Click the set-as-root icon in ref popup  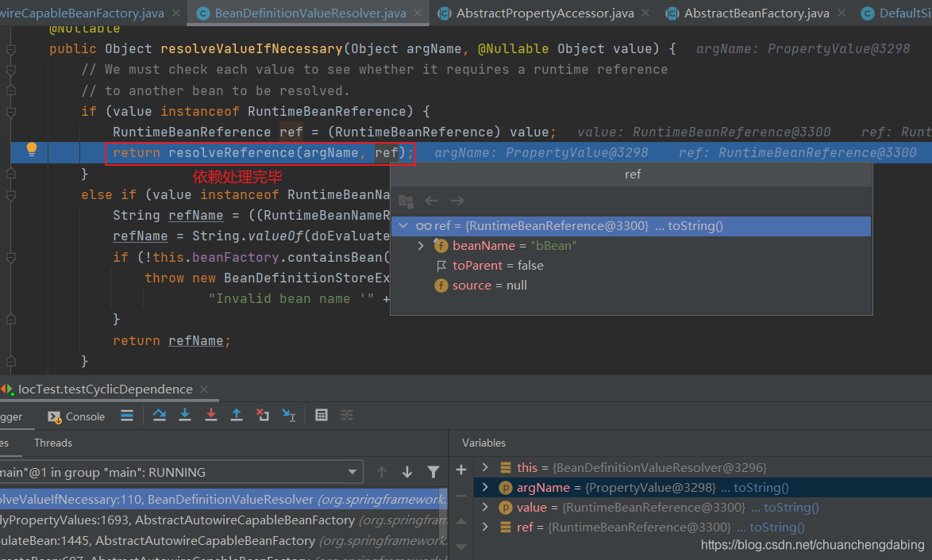pyautogui.click(x=406, y=201)
